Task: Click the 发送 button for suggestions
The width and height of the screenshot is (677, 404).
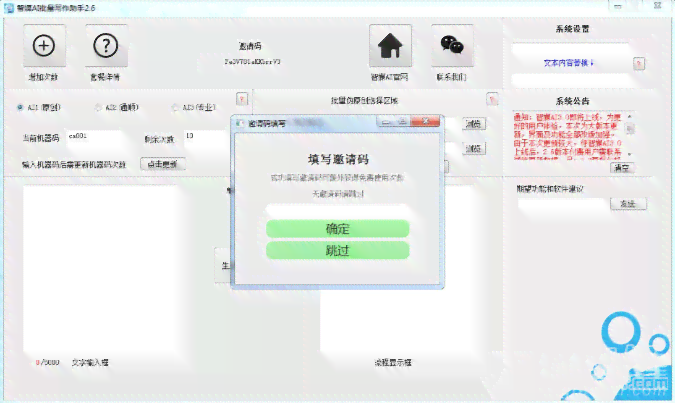Action: pyautogui.click(x=628, y=204)
